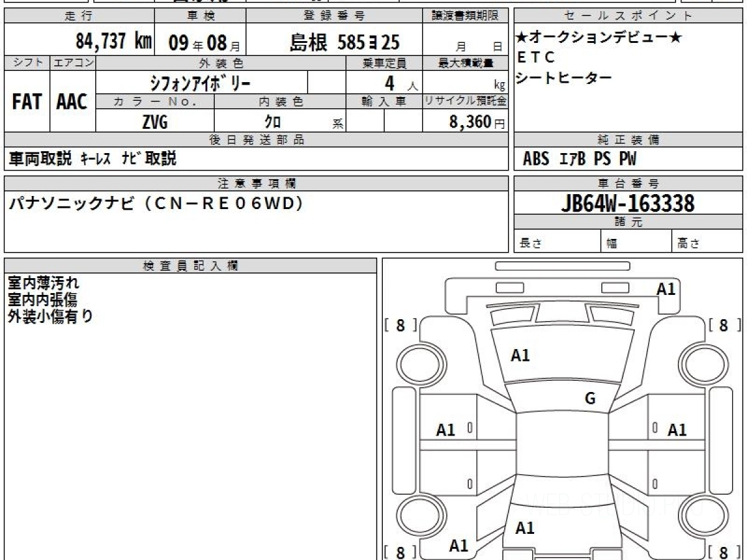The image size is (747, 560).
Task: Click the 諸元 header
Action: pos(628,222)
